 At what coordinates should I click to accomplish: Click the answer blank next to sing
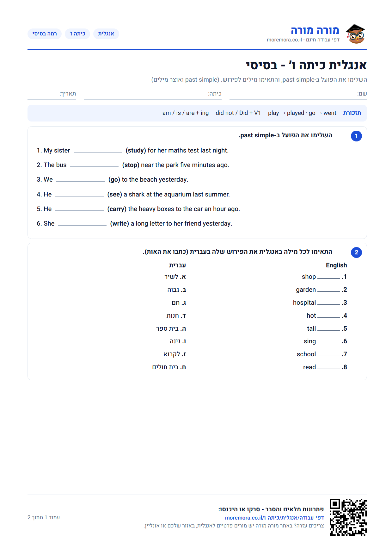328,341
